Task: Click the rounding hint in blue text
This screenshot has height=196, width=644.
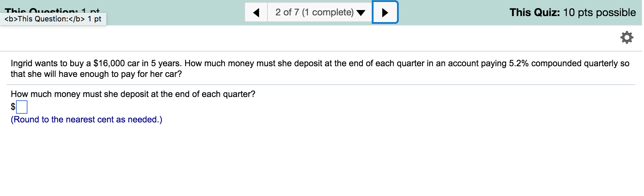Action: (86, 119)
